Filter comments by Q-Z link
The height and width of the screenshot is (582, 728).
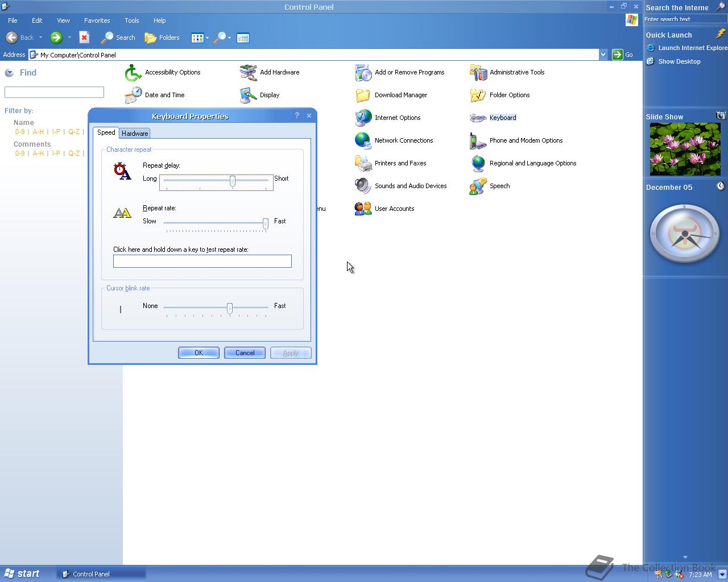coord(74,153)
